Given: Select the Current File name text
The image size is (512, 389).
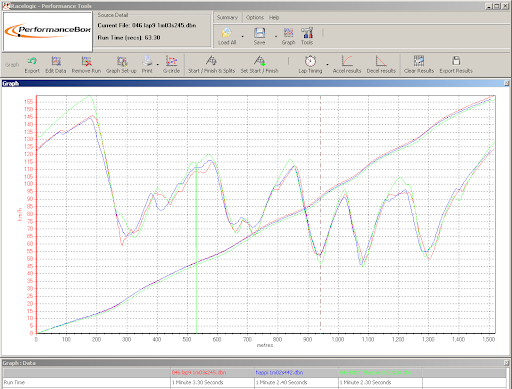Looking at the screenshot, I should [x=164, y=25].
